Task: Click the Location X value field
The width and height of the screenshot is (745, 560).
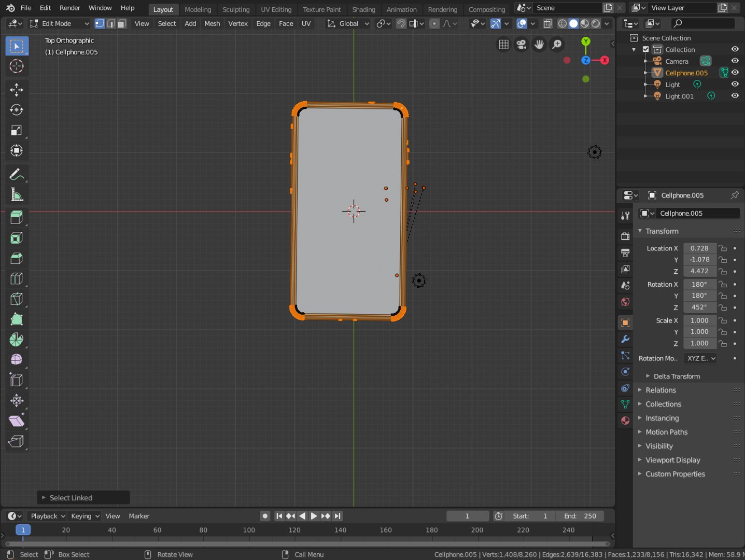Action: [699, 248]
